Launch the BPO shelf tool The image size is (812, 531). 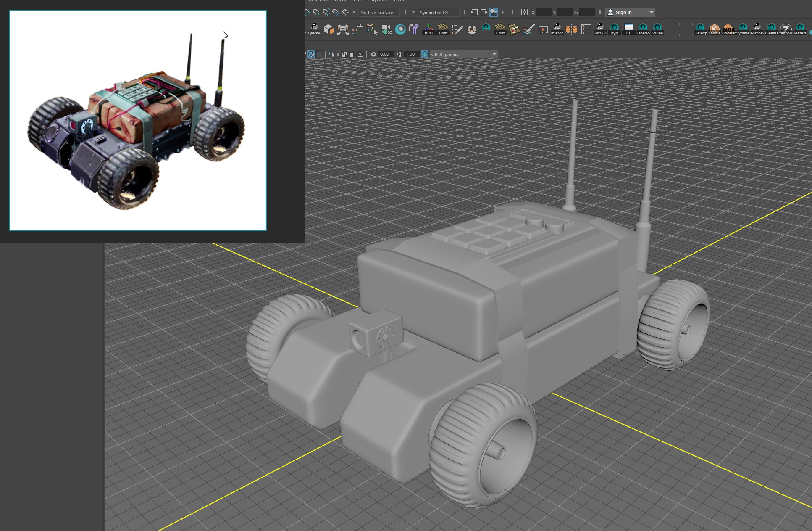(x=428, y=29)
